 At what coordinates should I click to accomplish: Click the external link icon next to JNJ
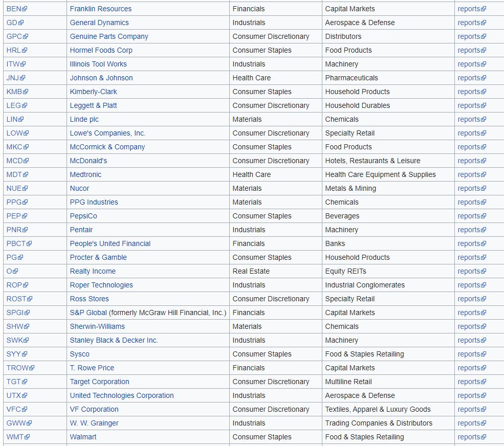(23, 78)
